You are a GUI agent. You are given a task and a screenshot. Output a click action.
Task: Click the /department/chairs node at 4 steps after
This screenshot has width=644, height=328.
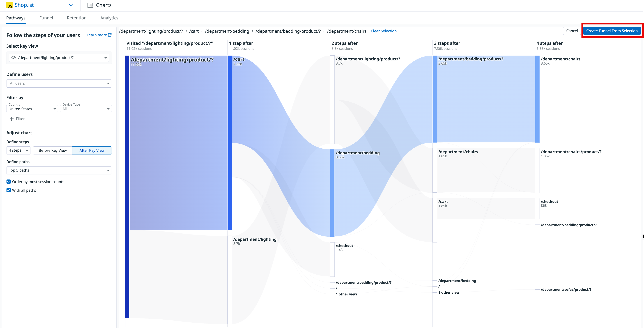point(537,99)
